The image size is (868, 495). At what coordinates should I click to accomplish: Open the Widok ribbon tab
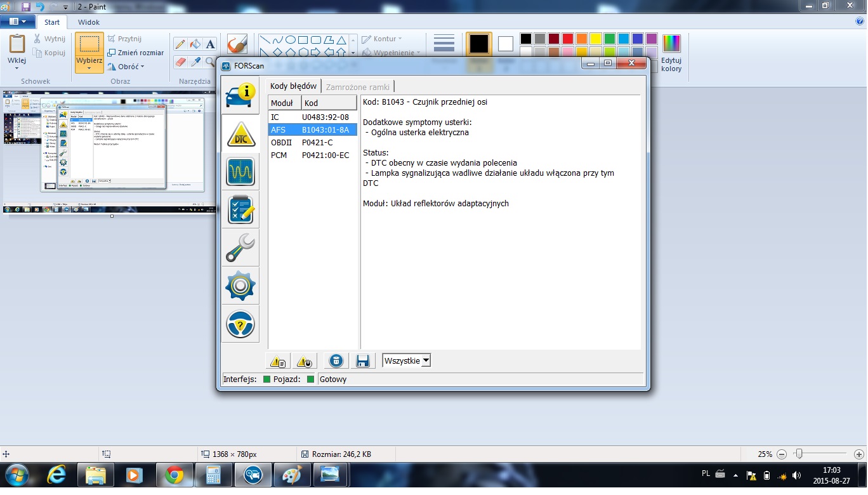[89, 22]
